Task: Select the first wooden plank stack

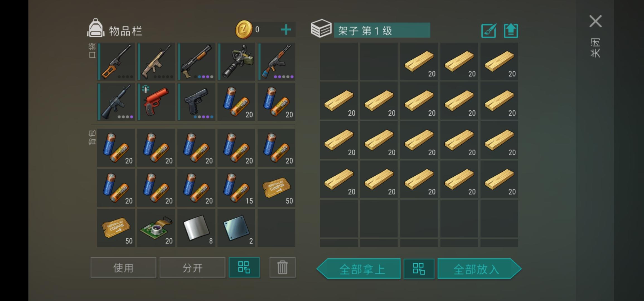Action: [419, 62]
